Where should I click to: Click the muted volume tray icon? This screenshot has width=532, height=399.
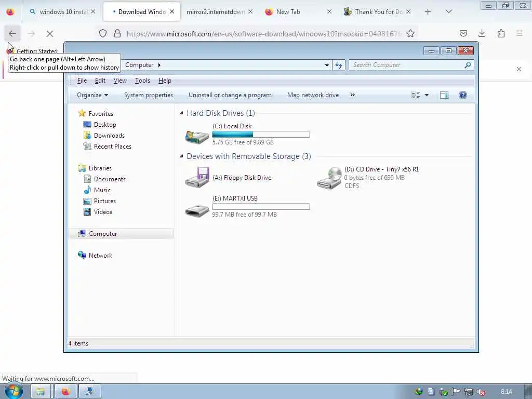(481, 392)
